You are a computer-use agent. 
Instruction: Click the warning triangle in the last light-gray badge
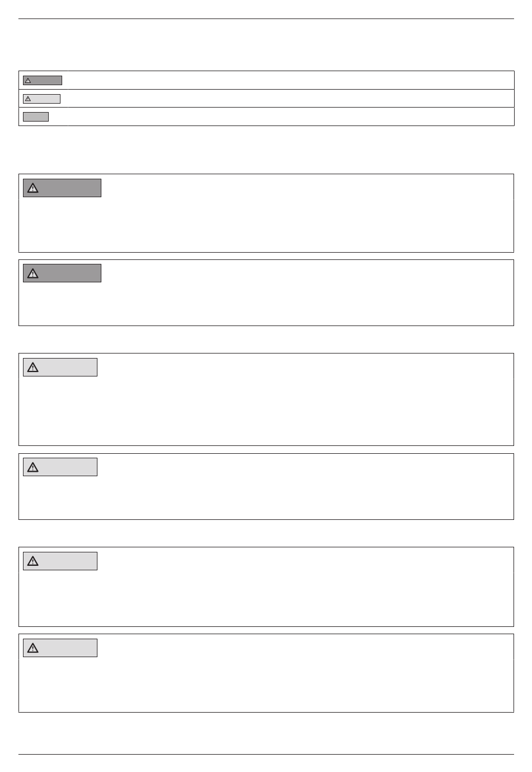click(x=33, y=648)
